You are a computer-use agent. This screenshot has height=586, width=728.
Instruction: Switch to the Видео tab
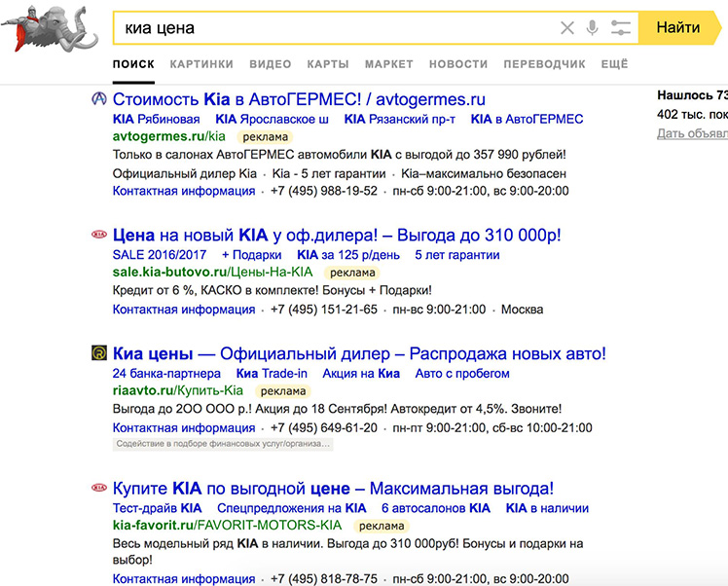pyautogui.click(x=271, y=64)
